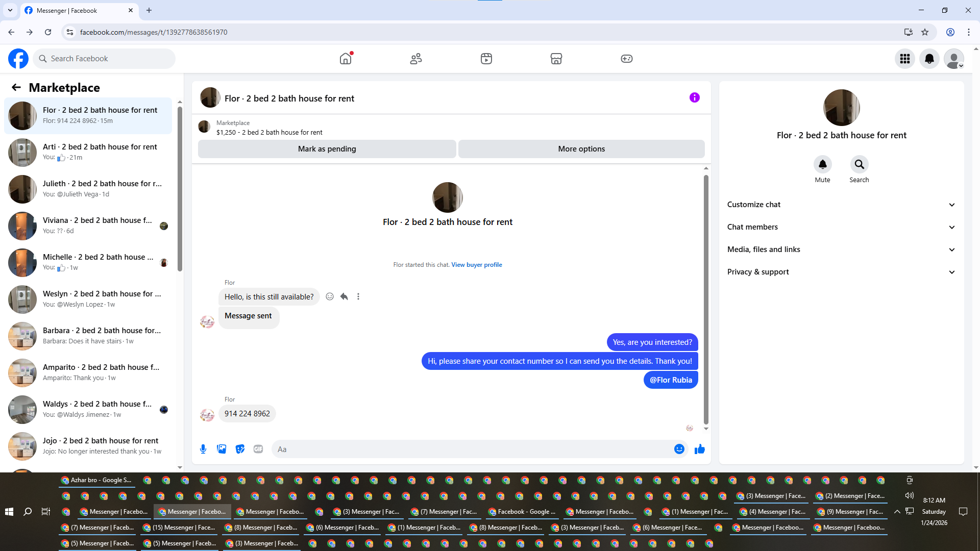Send a thumbs-up like
980x551 pixels.
[699, 449]
